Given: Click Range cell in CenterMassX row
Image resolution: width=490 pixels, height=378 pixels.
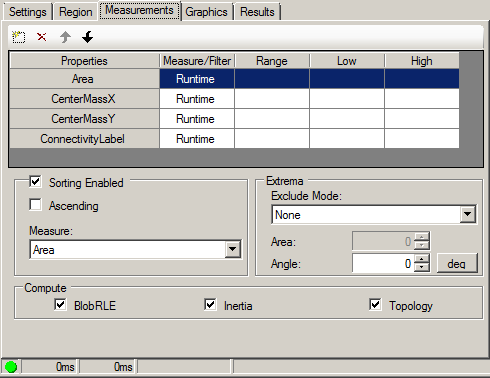Looking at the screenshot, I should point(272,99).
